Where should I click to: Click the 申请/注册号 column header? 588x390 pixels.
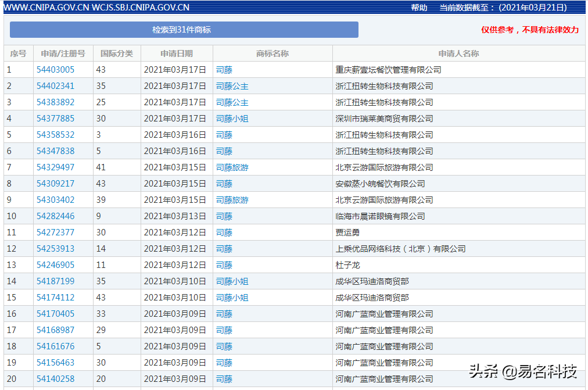(x=63, y=53)
